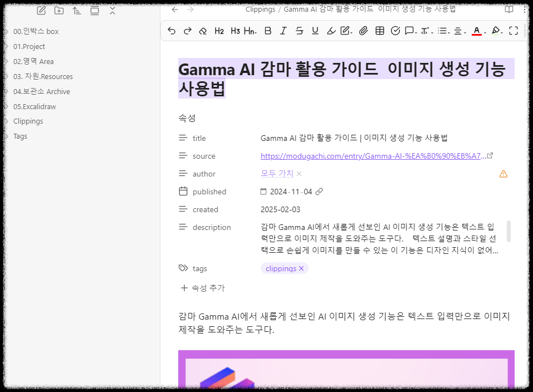Attach a file with the paperclip icon
The image size is (533, 392).
coord(364,31)
